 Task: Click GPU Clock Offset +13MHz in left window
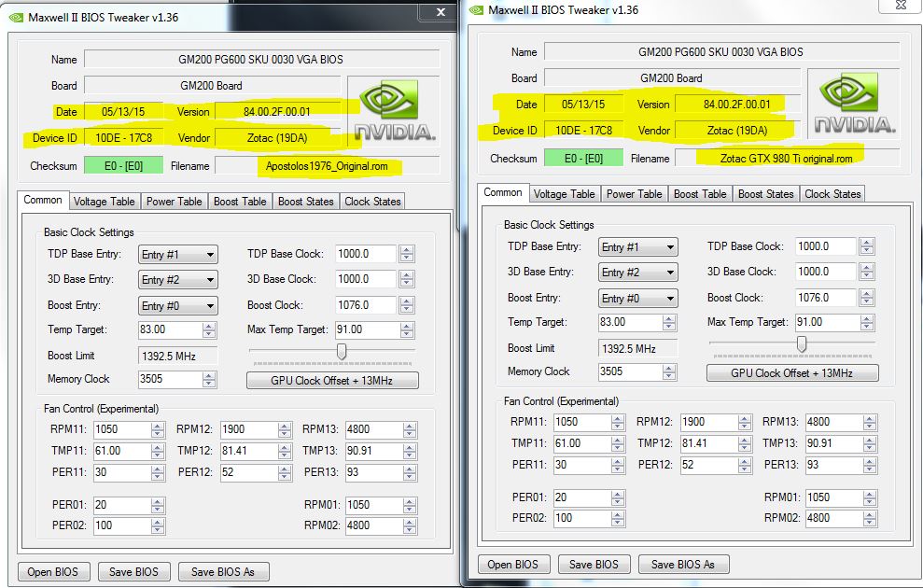point(332,380)
